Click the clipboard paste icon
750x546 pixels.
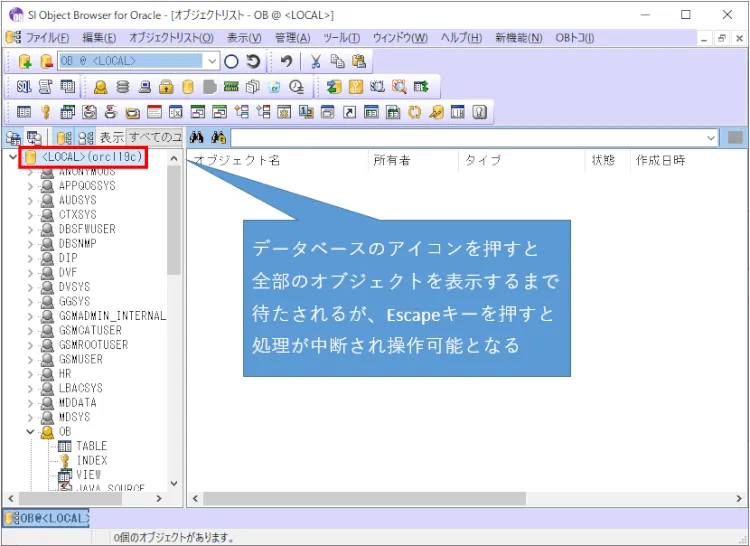click(x=359, y=61)
